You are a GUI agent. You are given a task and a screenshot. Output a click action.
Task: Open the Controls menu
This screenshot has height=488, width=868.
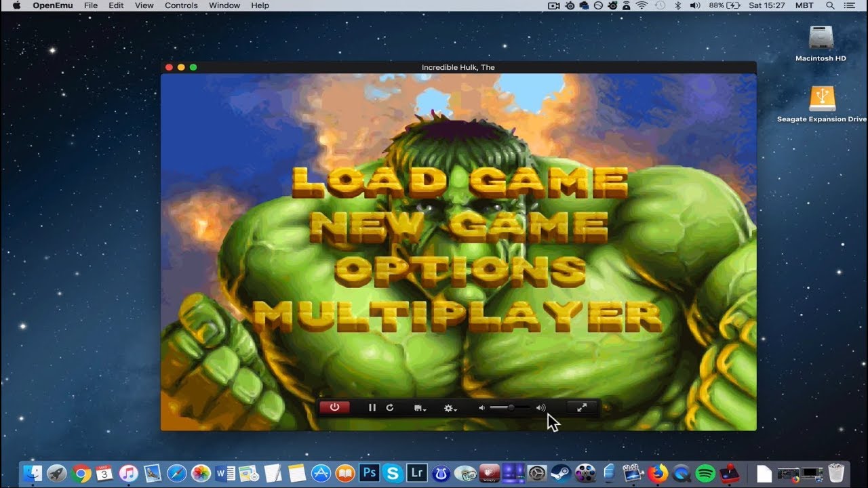pos(181,5)
